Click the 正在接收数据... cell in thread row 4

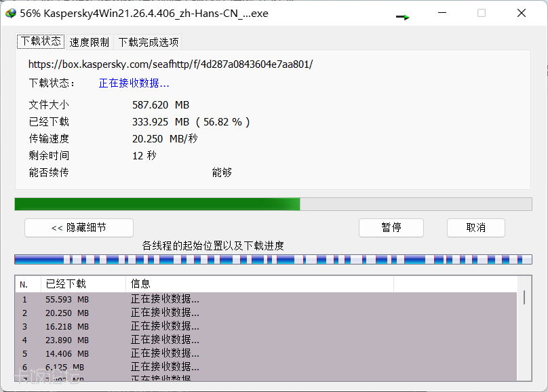165,340
